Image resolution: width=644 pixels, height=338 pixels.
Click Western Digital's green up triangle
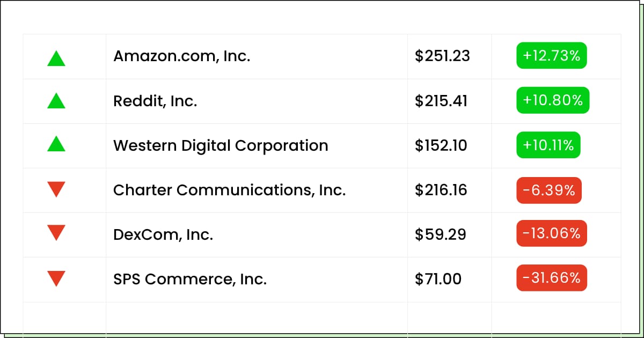pos(56,143)
